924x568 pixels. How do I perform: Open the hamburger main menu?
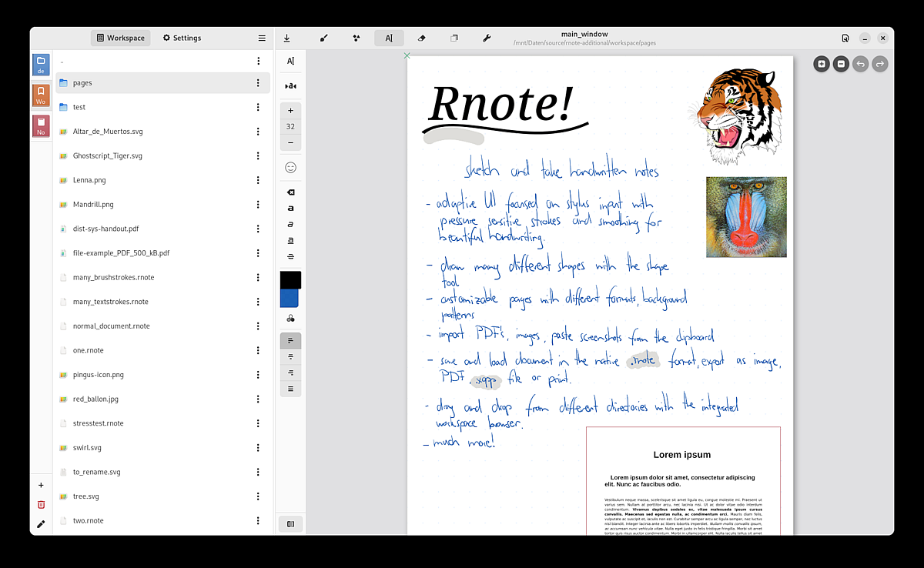262,38
